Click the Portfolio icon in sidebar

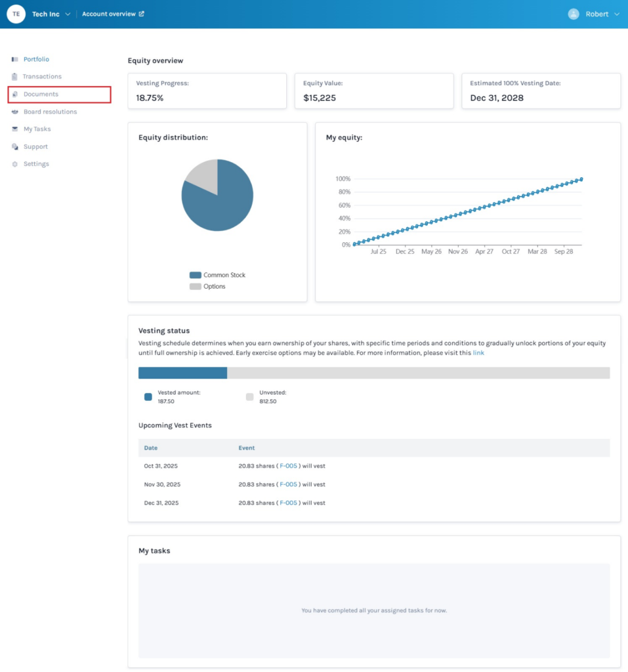[14, 59]
